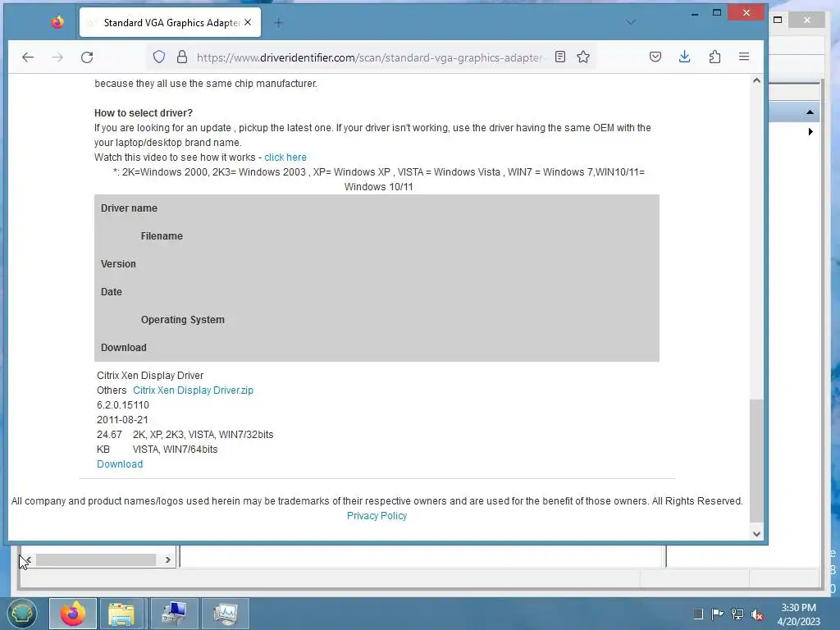The width and height of the screenshot is (840, 630).
Task: Click the 'How to select driver?' heading
Action: click(x=144, y=112)
